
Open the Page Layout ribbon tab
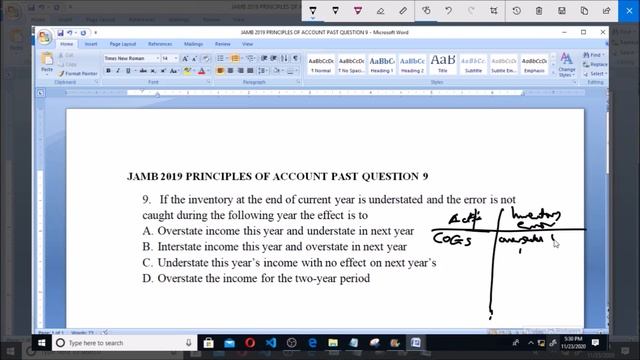point(122,44)
